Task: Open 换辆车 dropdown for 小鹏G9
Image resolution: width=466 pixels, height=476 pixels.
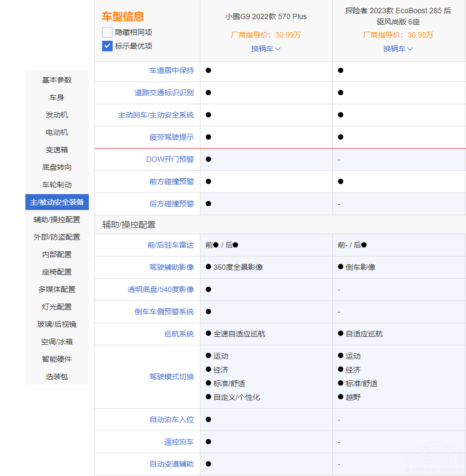Action: pyautogui.click(x=266, y=49)
